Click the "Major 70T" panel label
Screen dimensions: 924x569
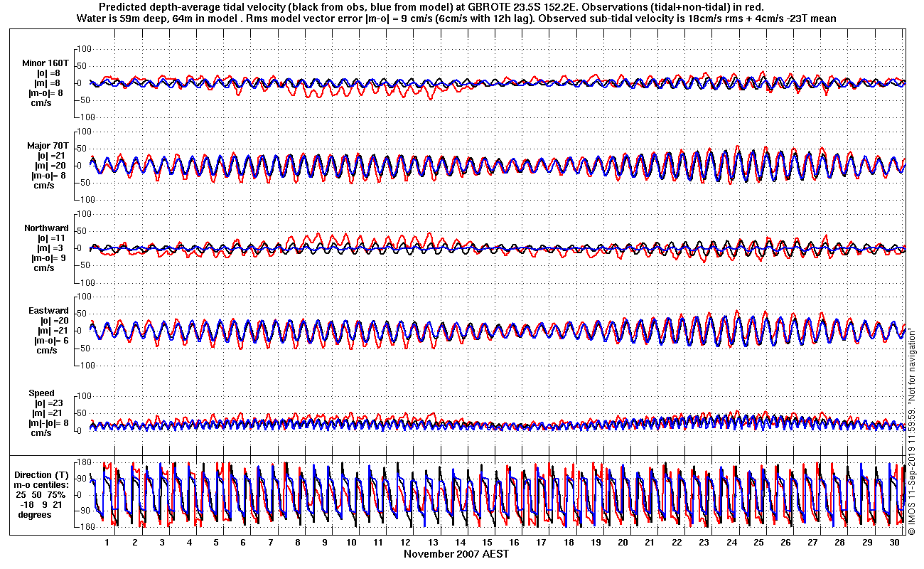coord(48,146)
